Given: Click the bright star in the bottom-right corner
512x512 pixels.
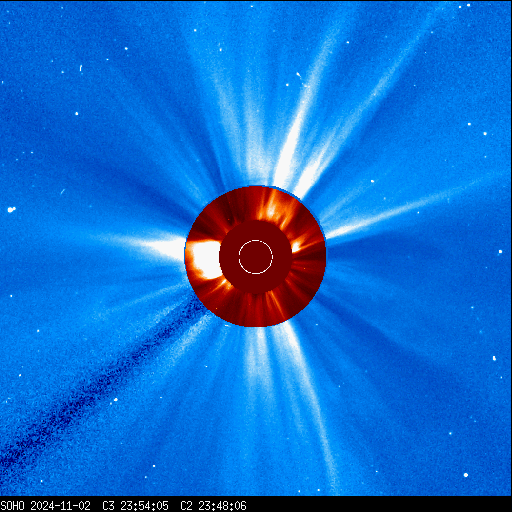Looking at the screenshot, I should tap(466, 475).
